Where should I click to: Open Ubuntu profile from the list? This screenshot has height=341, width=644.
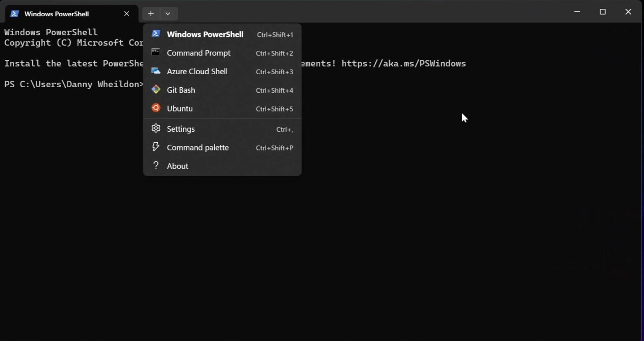pyautogui.click(x=222, y=108)
